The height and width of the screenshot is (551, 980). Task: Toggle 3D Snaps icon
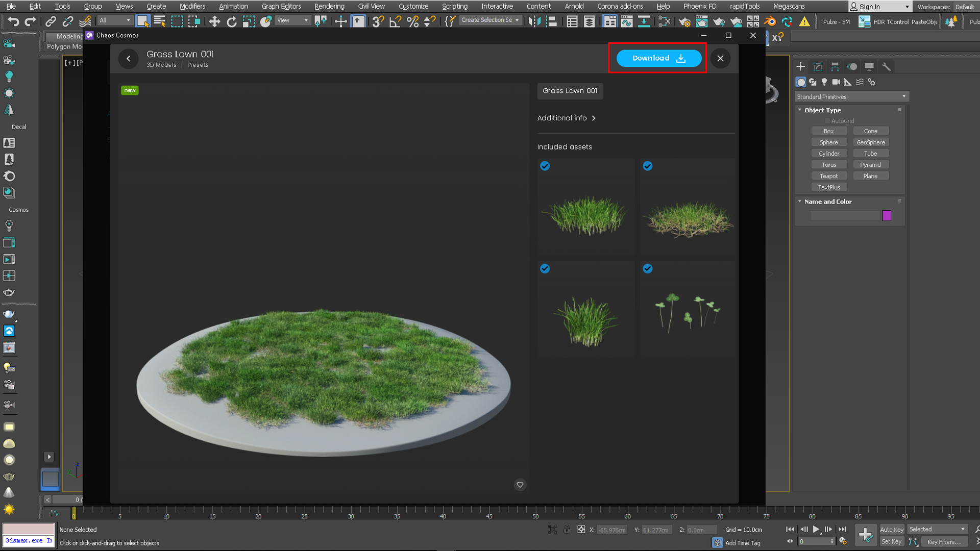click(x=378, y=21)
